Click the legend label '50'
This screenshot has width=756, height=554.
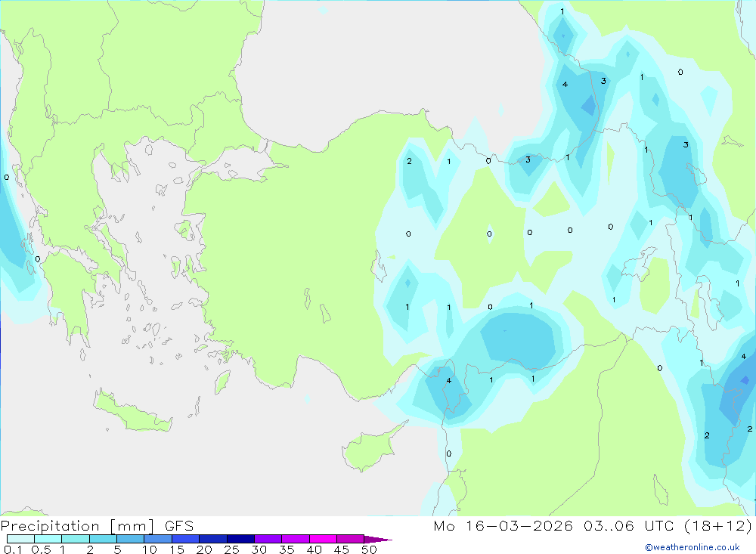(369, 549)
